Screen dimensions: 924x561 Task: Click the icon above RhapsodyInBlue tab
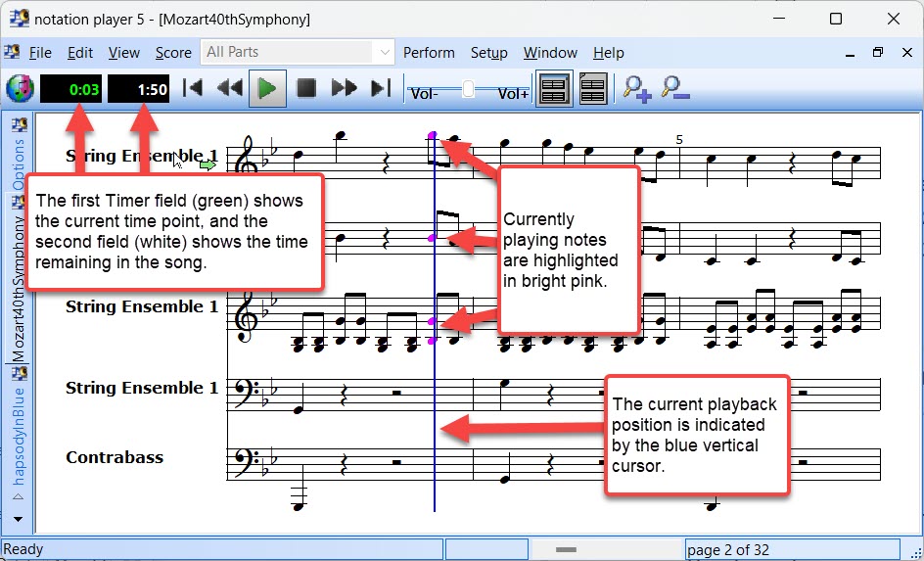20,374
